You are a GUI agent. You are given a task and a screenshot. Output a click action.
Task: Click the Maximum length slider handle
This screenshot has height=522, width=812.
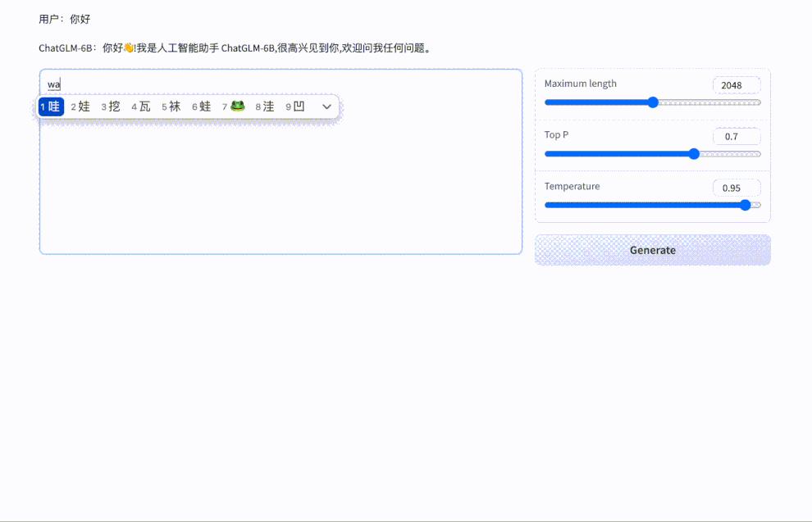(653, 102)
